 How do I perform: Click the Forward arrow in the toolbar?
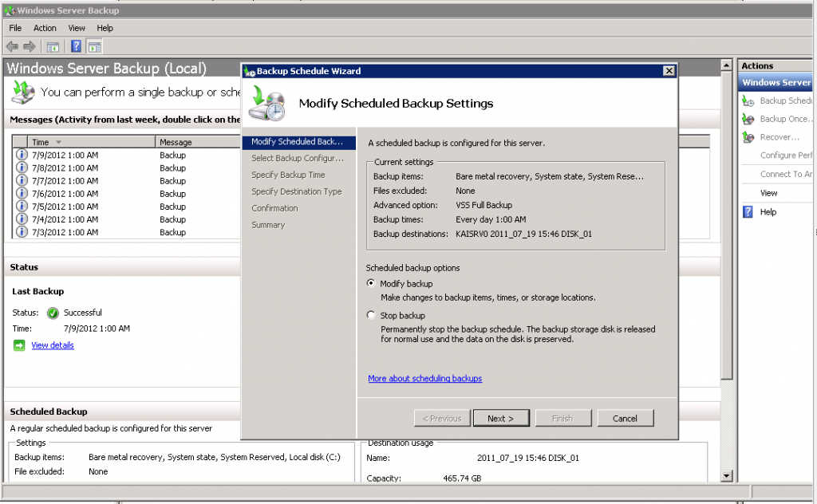coord(30,46)
